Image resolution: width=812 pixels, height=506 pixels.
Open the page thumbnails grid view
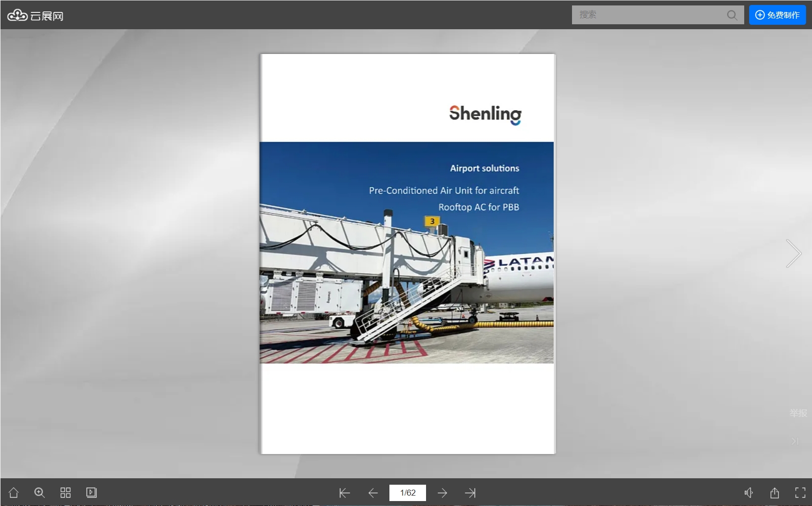[65, 493]
